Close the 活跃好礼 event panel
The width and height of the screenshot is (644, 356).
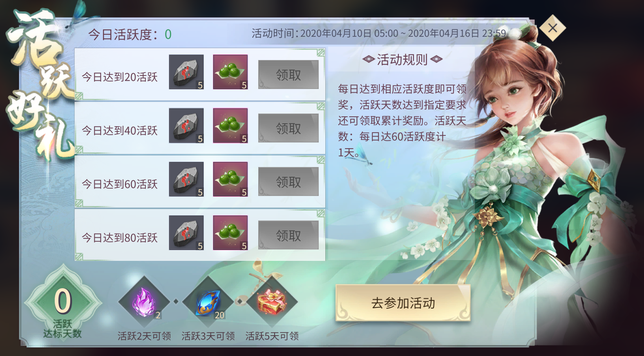[x=552, y=28]
